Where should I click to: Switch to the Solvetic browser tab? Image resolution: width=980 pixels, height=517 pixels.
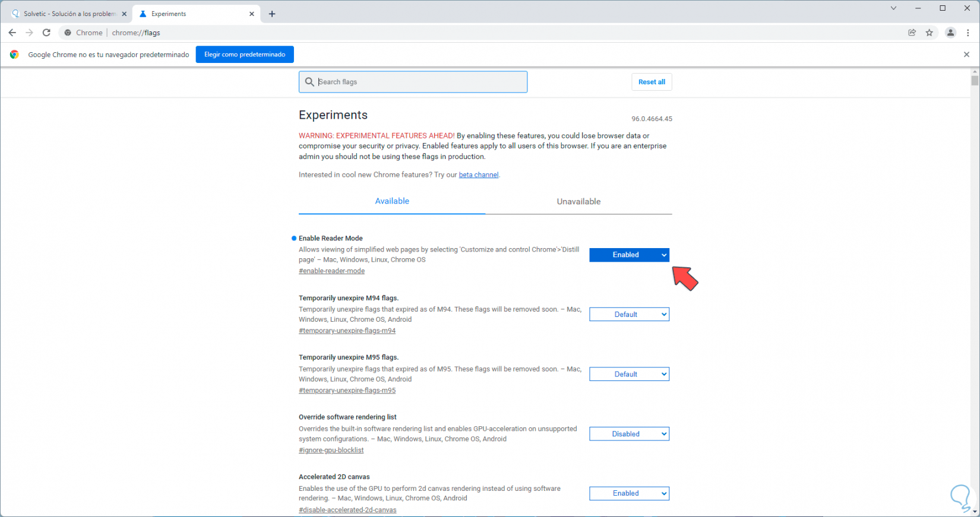[x=69, y=14]
